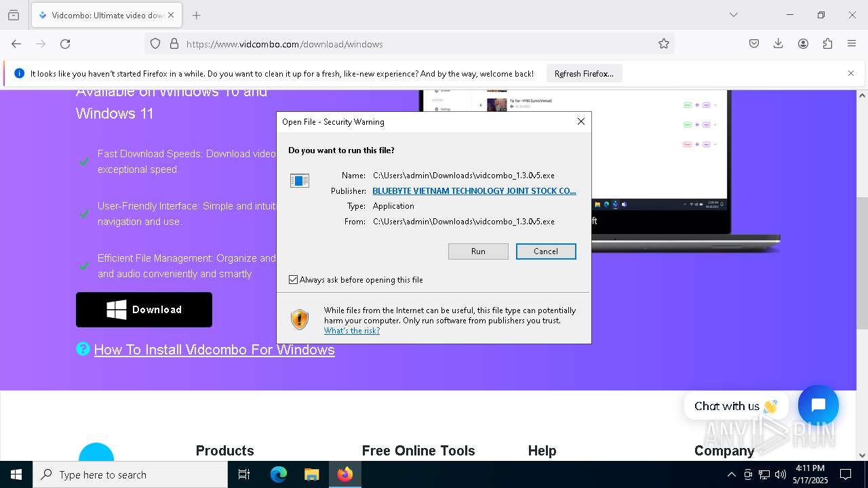Click the Free Online Tools footer heading
Viewport: 868px width, 488px height.
(418, 451)
